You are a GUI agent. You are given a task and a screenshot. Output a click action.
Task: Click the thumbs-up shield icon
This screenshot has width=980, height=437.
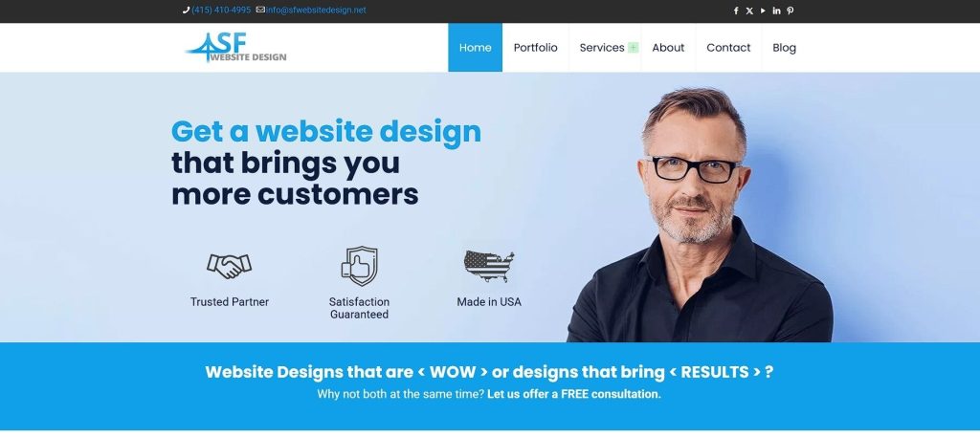[x=360, y=266]
